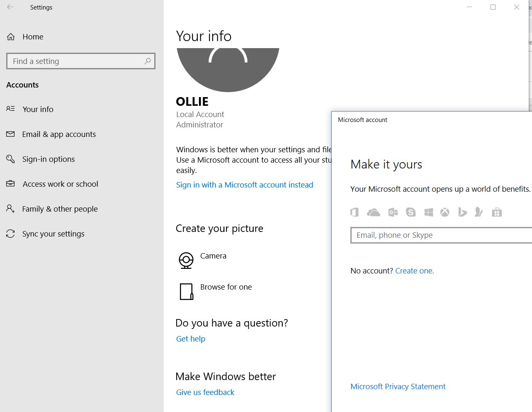Click the Accounts section heading
The height and width of the screenshot is (412, 532).
pos(22,85)
